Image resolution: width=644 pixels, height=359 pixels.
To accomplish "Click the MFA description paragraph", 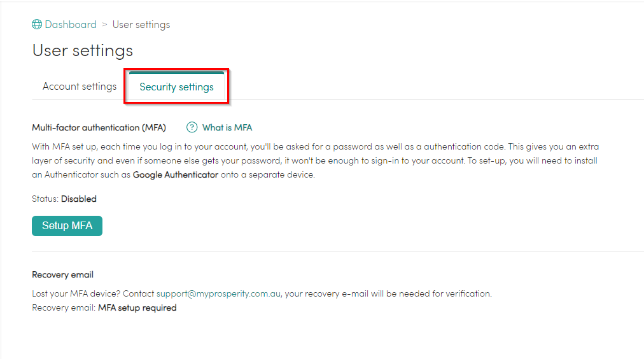I will tap(315, 160).
